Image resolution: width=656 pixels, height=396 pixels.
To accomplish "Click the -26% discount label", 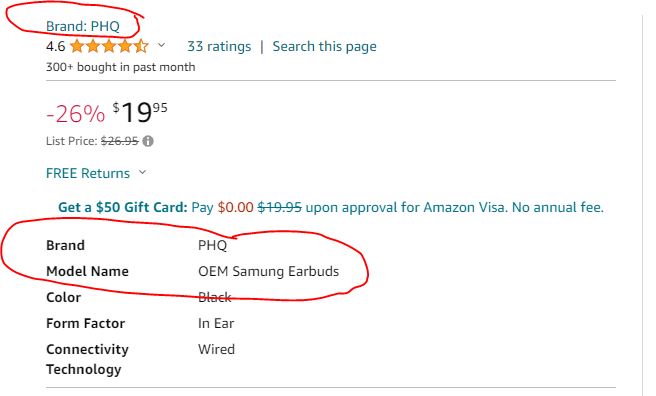I will point(75,113).
